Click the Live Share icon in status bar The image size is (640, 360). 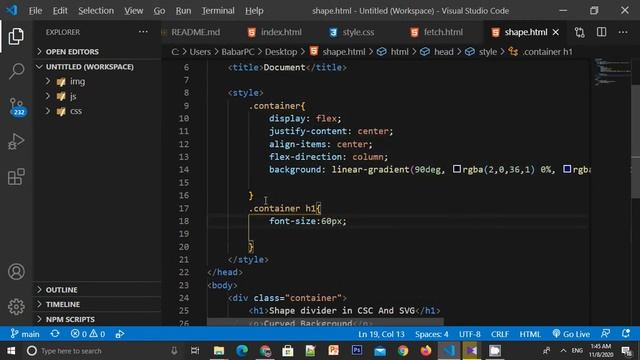120,334
